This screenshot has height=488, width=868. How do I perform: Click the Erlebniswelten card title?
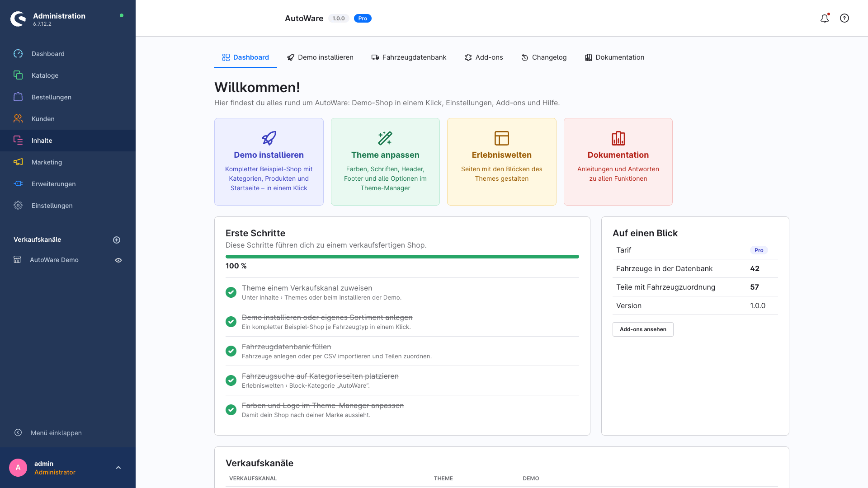pos(502,155)
